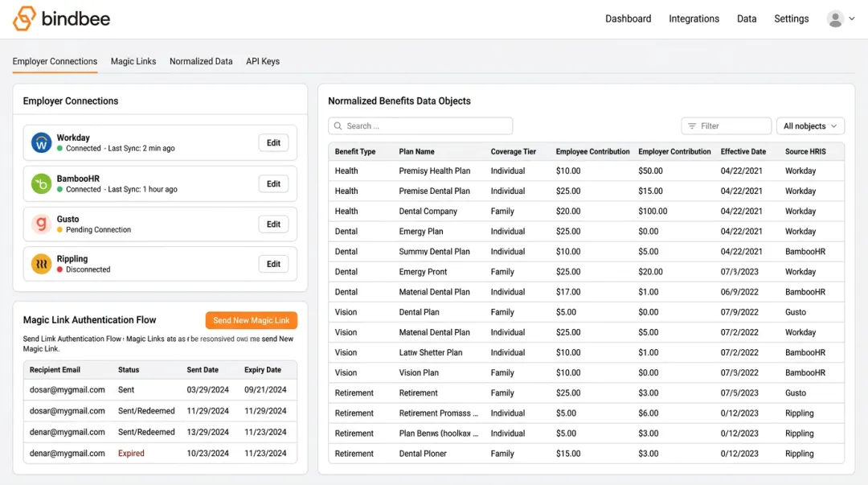Switch to the Normalized Data tab

(201, 61)
